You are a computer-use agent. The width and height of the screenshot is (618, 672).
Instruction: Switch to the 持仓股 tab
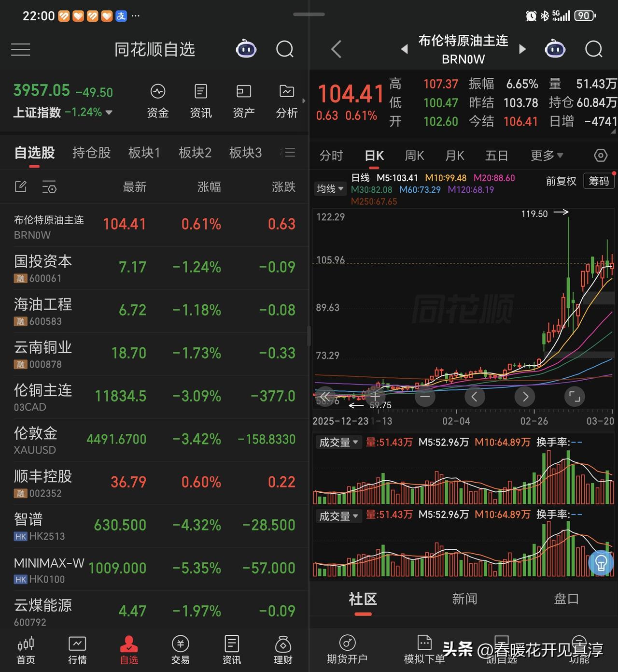click(91, 153)
